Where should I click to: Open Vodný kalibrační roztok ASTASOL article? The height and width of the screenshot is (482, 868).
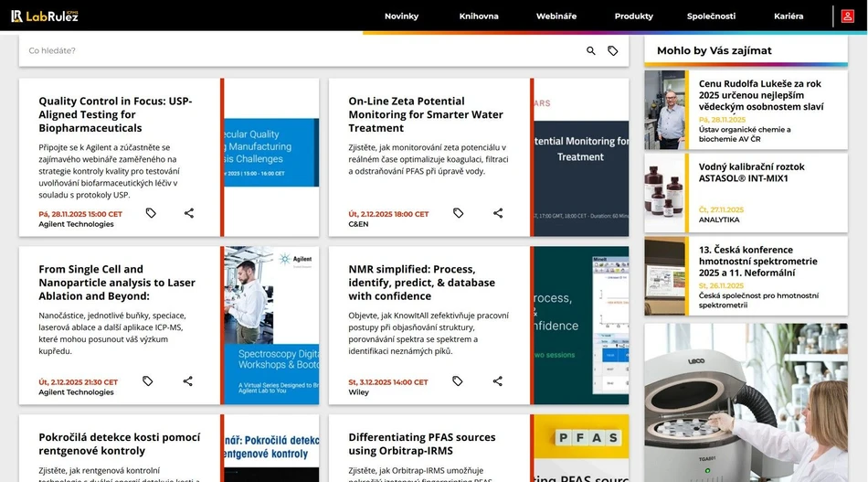(752, 172)
